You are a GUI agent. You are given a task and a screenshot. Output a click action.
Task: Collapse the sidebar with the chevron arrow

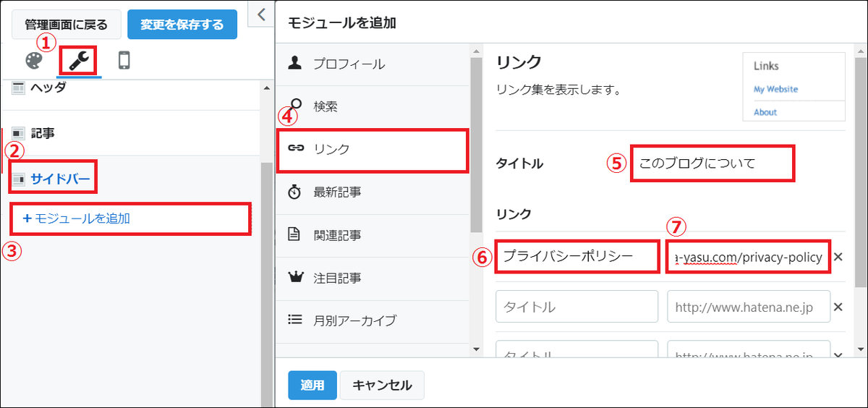click(x=261, y=13)
